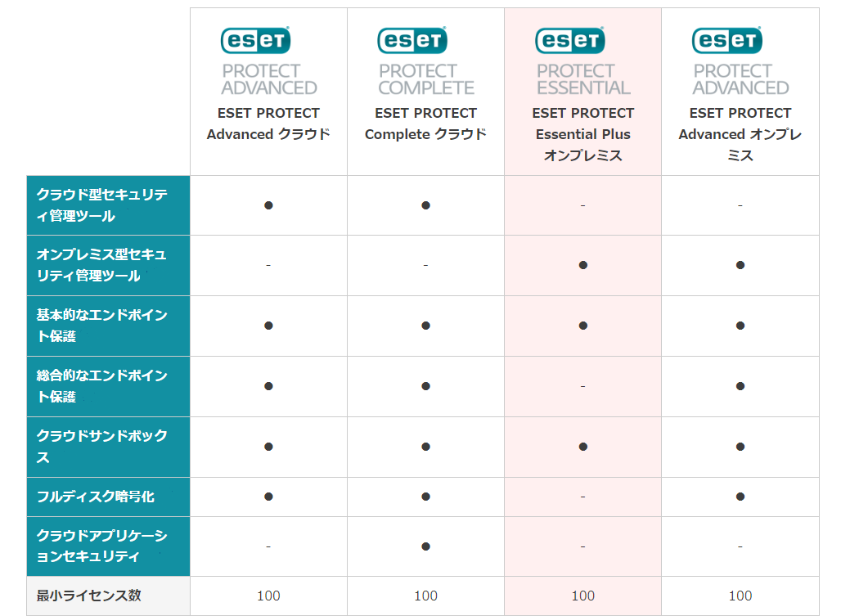Open ESET PROTECT Advanced オンプレミス heading
841x616 pixels.
(x=740, y=134)
